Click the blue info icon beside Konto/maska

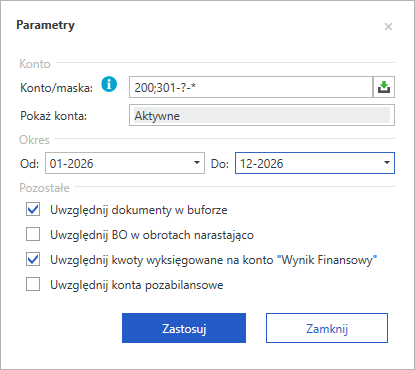tap(109, 84)
